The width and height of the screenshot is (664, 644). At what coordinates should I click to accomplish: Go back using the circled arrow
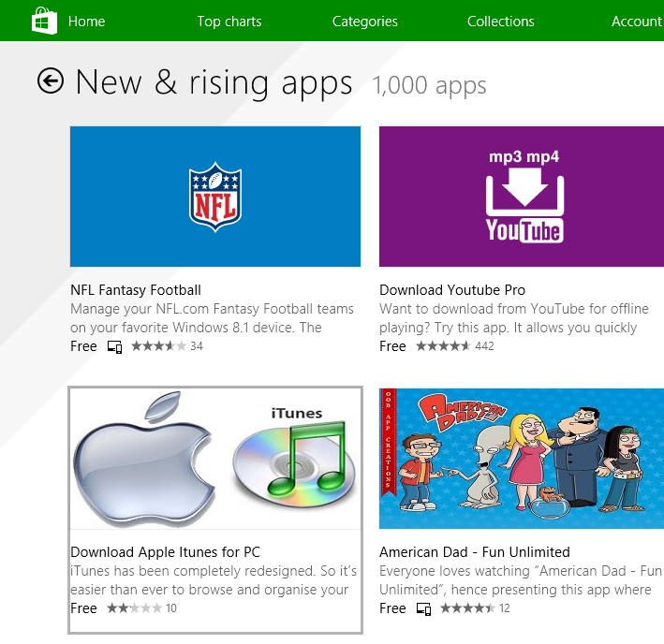pyautogui.click(x=51, y=80)
